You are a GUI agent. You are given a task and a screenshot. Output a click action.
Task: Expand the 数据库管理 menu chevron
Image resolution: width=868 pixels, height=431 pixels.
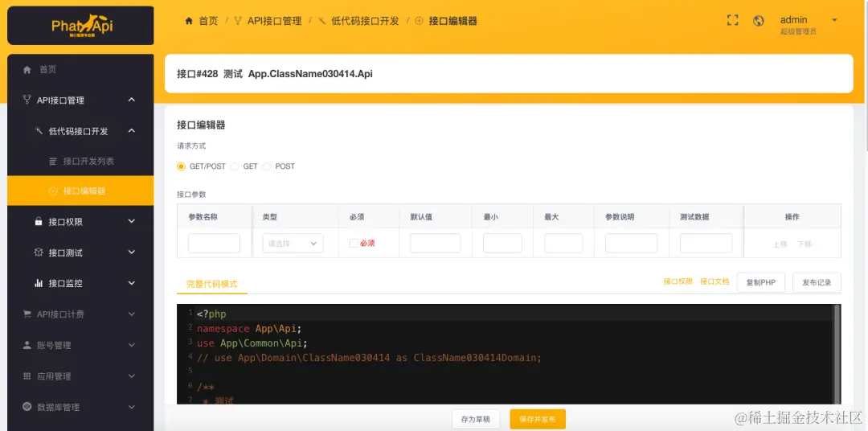click(x=131, y=407)
